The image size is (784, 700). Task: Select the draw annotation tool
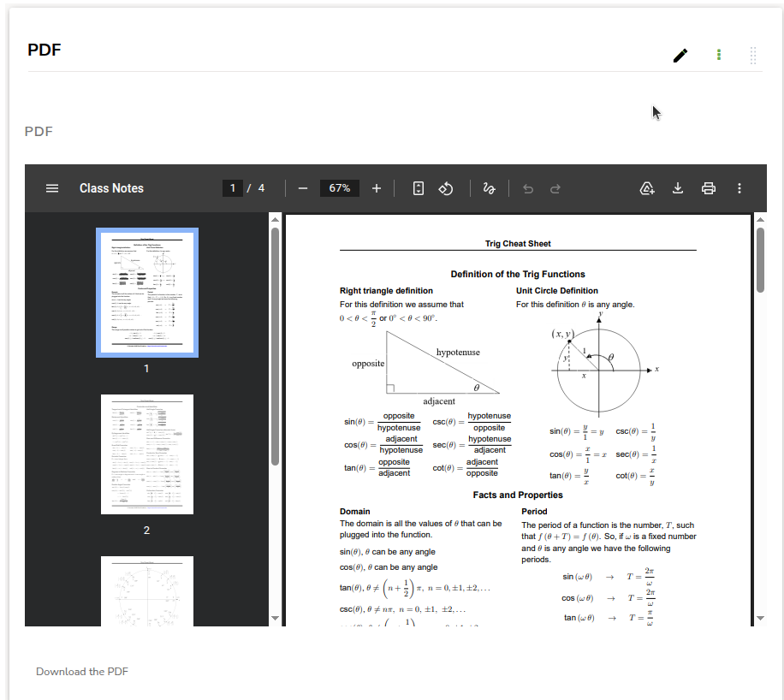coord(489,188)
